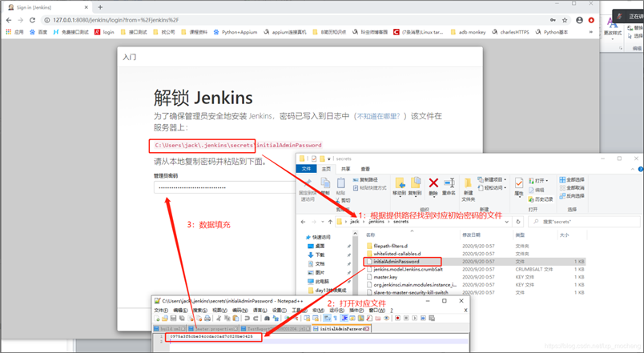Click the 管理员密码 password input field
Screen dimensions: 644x353
(226, 187)
